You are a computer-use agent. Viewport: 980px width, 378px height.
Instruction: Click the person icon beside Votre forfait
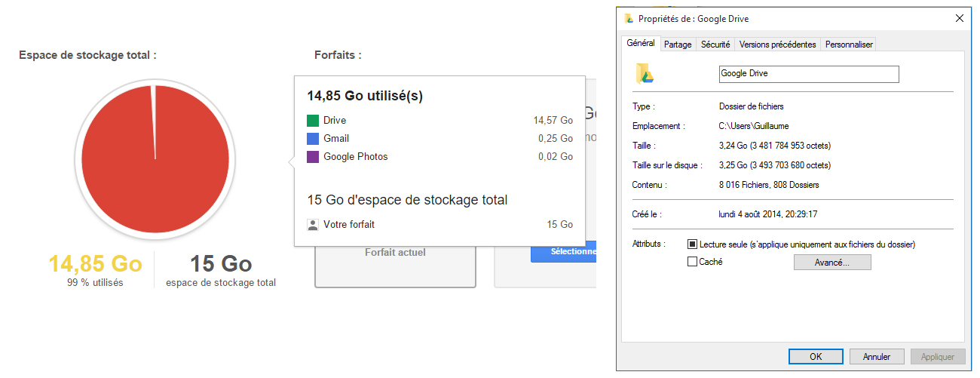[x=313, y=225]
